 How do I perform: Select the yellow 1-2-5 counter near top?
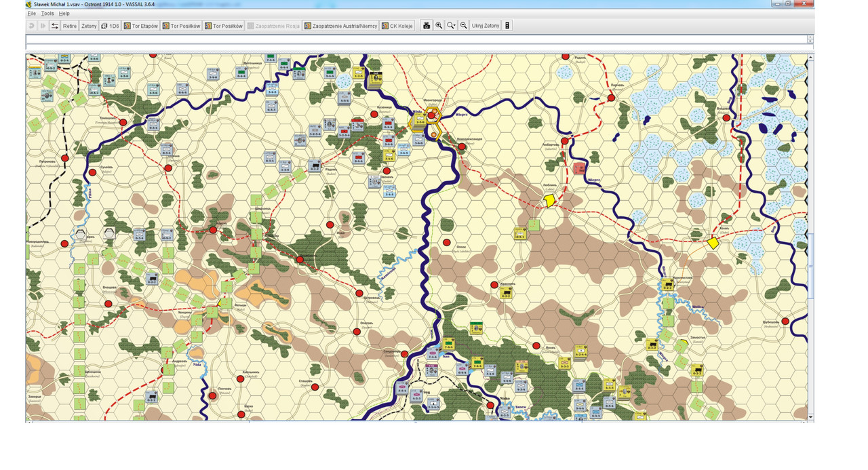pyautogui.click(x=359, y=72)
